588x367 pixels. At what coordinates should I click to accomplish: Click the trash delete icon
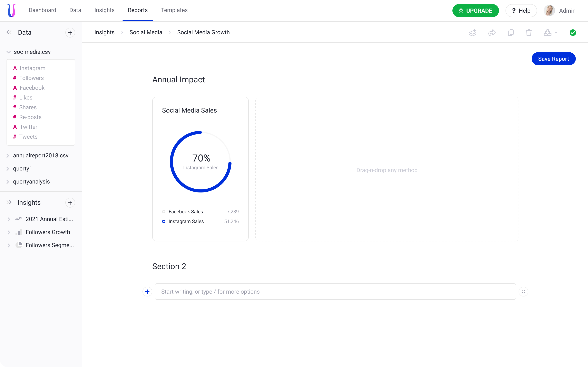(x=529, y=33)
